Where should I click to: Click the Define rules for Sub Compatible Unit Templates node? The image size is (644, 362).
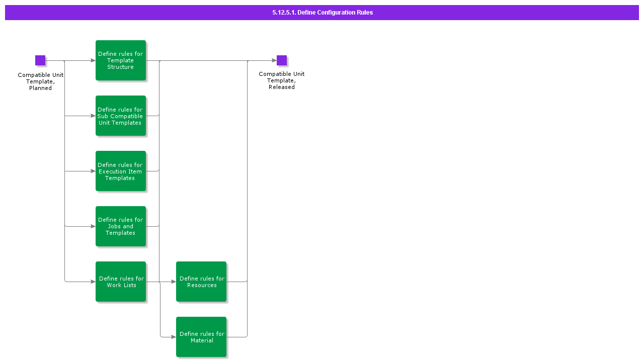click(121, 116)
